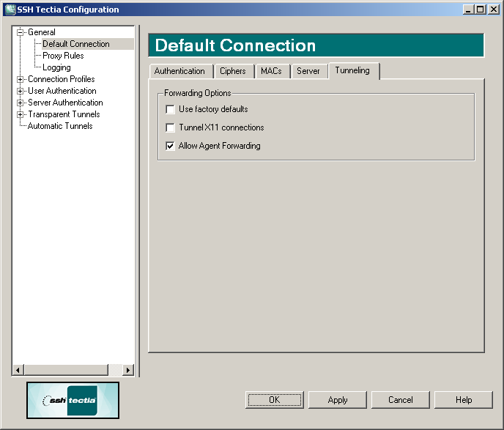504x430 pixels.
Task: Cancel the configuration dialog
Action: coord(401,400)
